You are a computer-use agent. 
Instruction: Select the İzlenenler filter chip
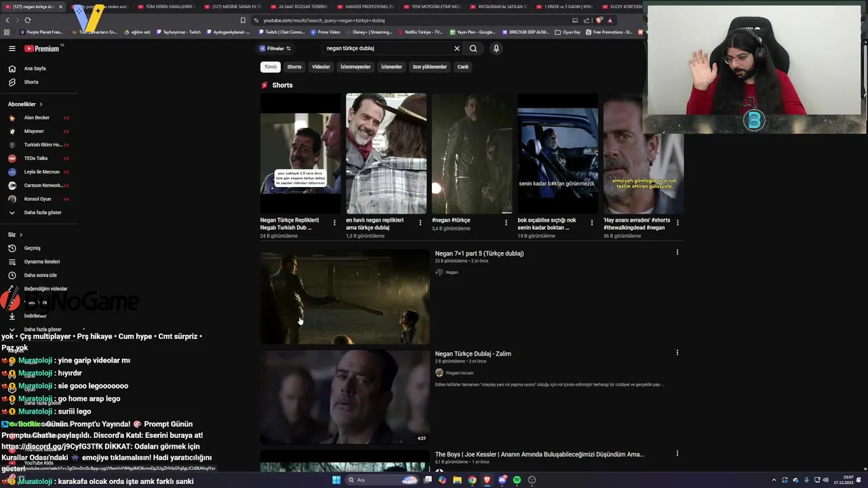point(391,67)
